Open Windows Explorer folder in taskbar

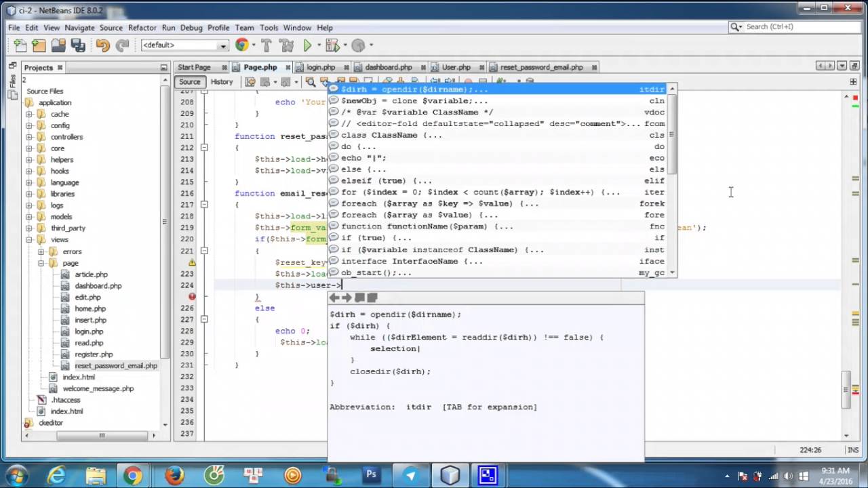click(x=96, y=475)
